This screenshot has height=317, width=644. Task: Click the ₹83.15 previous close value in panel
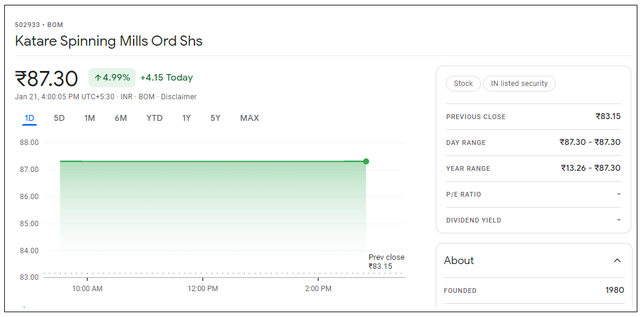coord(608,116)
